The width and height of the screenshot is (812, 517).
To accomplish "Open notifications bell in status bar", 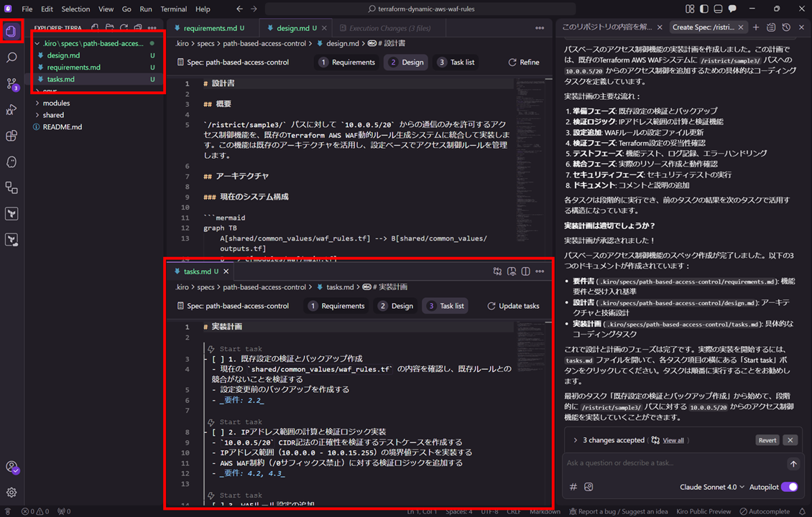I will [x=802, y=511].
